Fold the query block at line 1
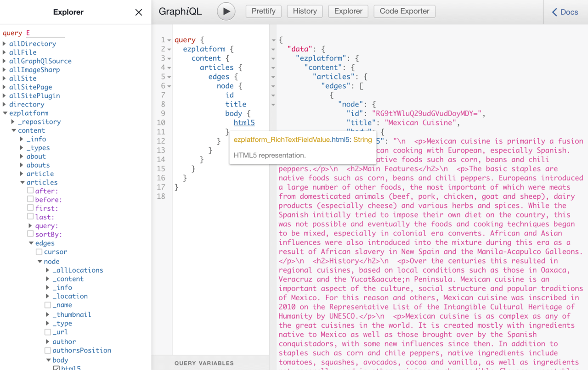The width and height of the screenshot is (588, 370). pyautogui.click(x=169, y=40)
